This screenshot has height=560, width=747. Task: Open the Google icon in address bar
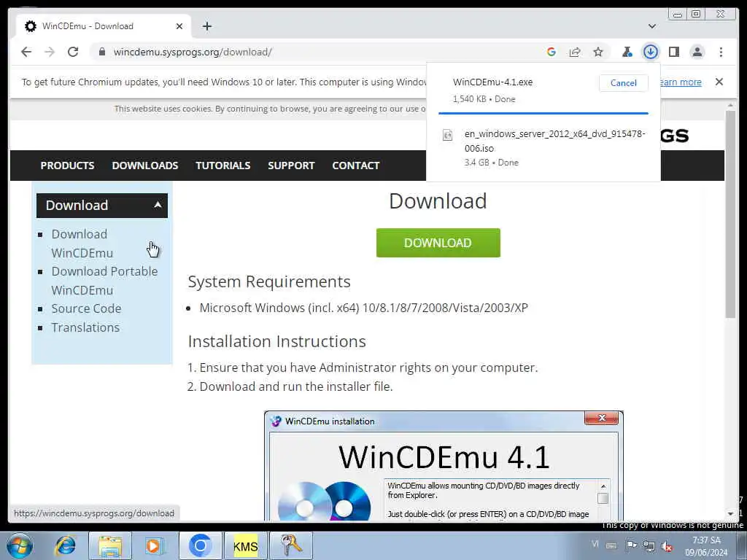pyautogui.click(x=551, y=52)
